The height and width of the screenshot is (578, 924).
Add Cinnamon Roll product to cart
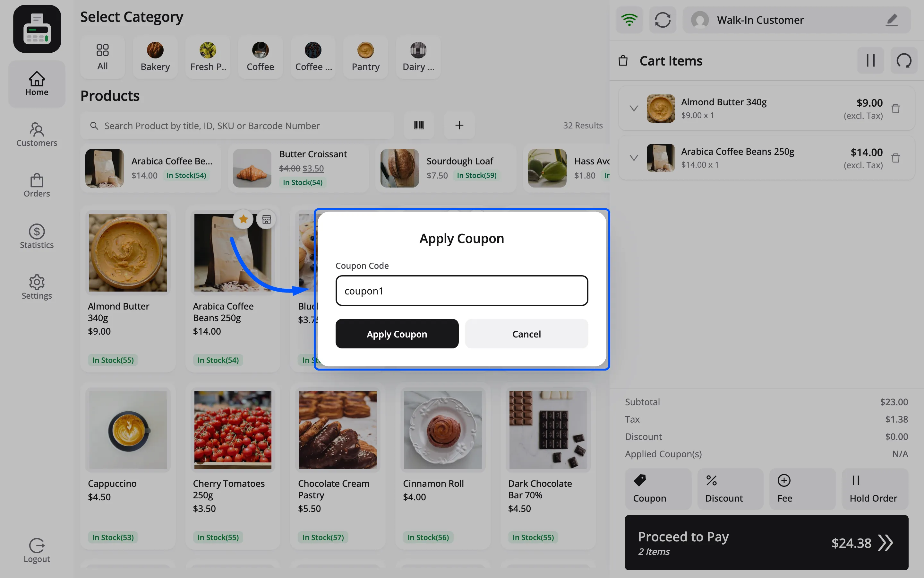point(443,466)
